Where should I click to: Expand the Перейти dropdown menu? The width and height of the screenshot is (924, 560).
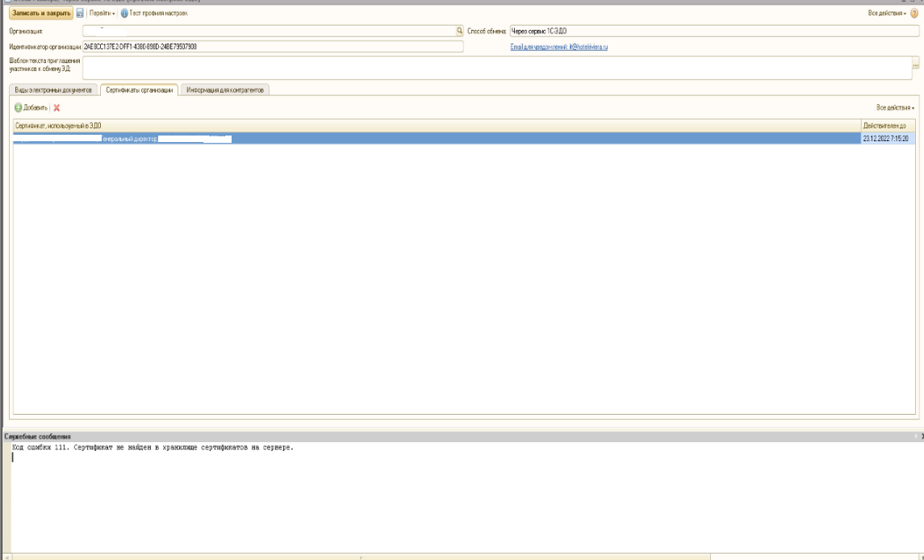(102, 14)
